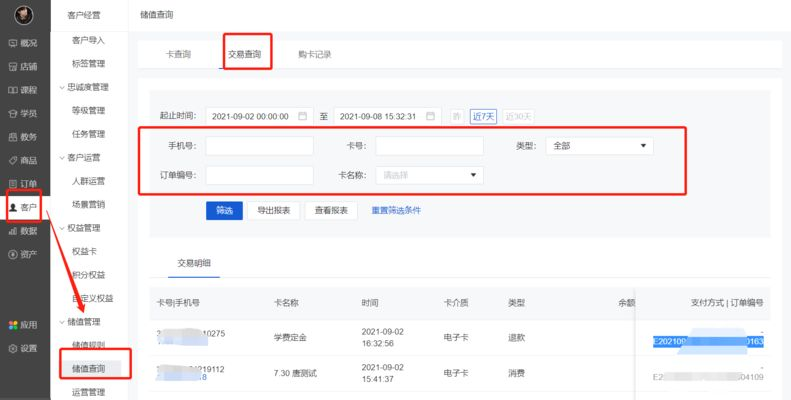
Task: Open 储值查询 menu item
Action: (x=88, y=369)
